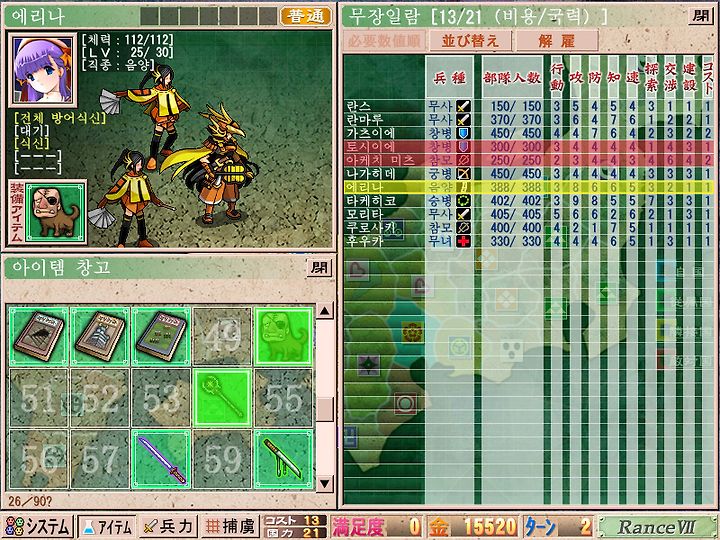Click the sword icon in 란마루 row
The image size is (720, 540).
pos(463,120)
